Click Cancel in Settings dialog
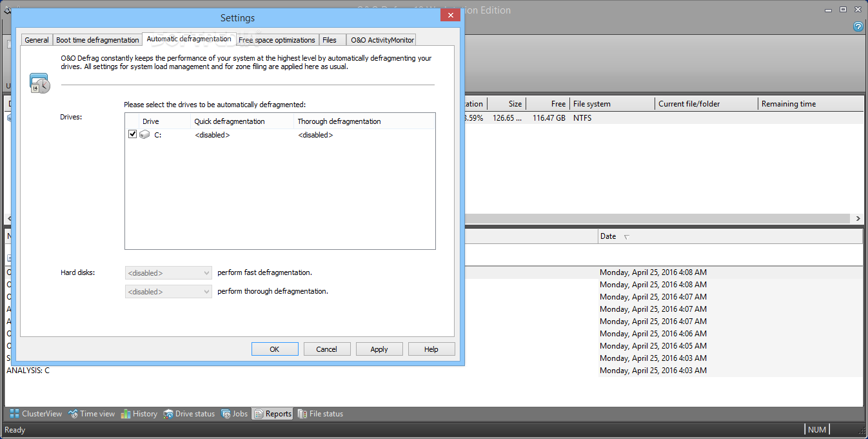 [x=327, y=349]
